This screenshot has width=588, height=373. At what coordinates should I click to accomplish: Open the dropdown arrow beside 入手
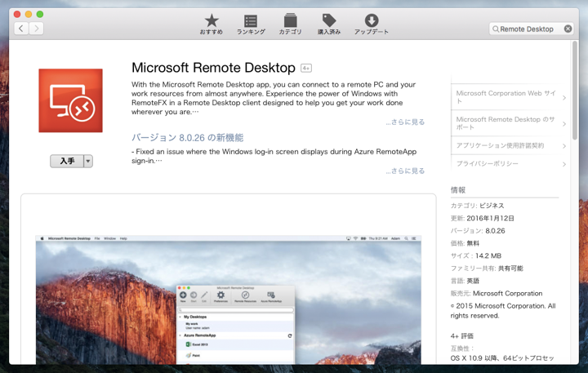(x=88, y=161)
